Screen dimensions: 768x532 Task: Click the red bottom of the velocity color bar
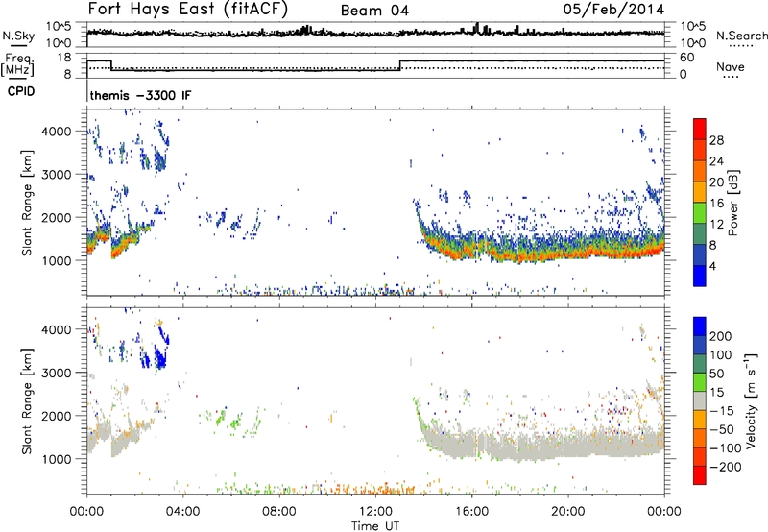700,475
